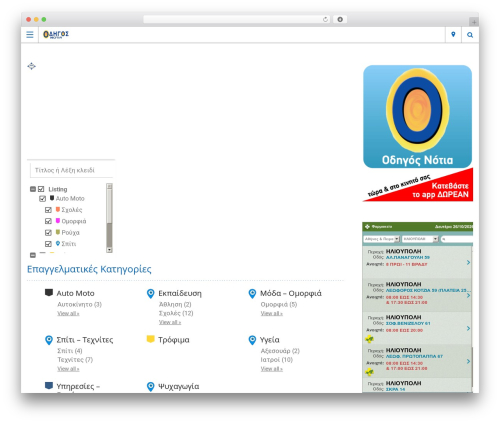The image size is (500, 423).
Task: Open the Εκπαίδευση category heading
Action: coord(180,293)
